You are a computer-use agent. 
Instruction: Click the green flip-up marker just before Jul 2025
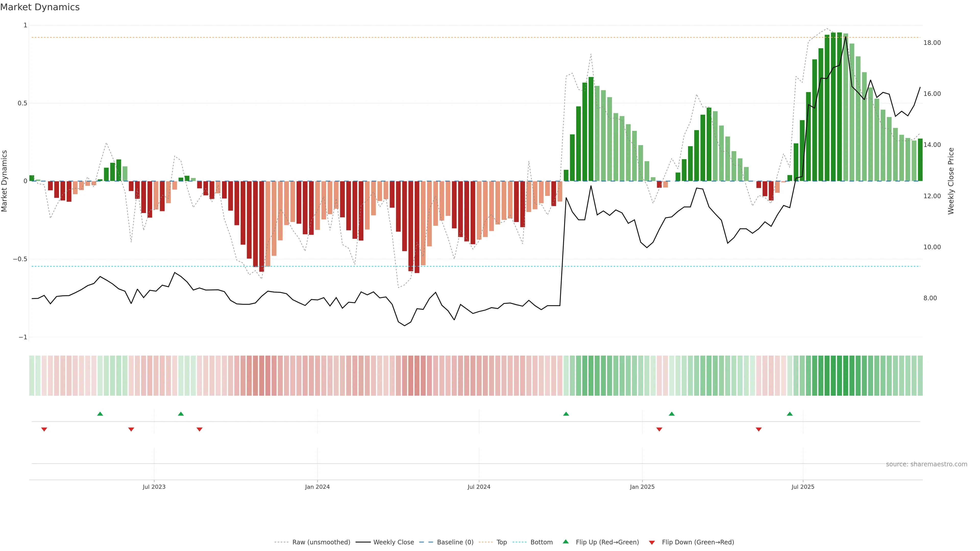(x=790, y=414)
